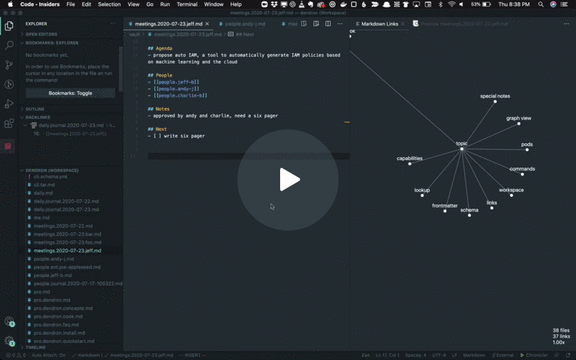Image resolution: width=576 pixels, height=360 pixels.
Task: Click the split editor right icon
Action: [x=328, y=24]
